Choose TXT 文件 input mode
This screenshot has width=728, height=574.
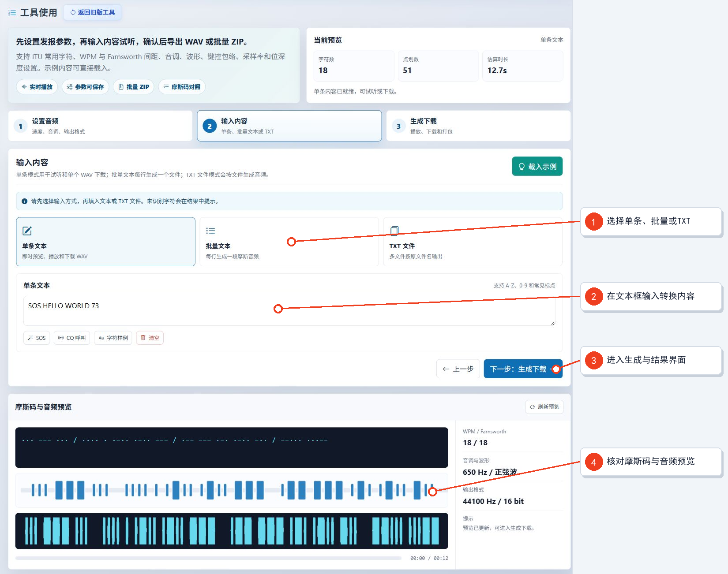(x=473, y=242)
